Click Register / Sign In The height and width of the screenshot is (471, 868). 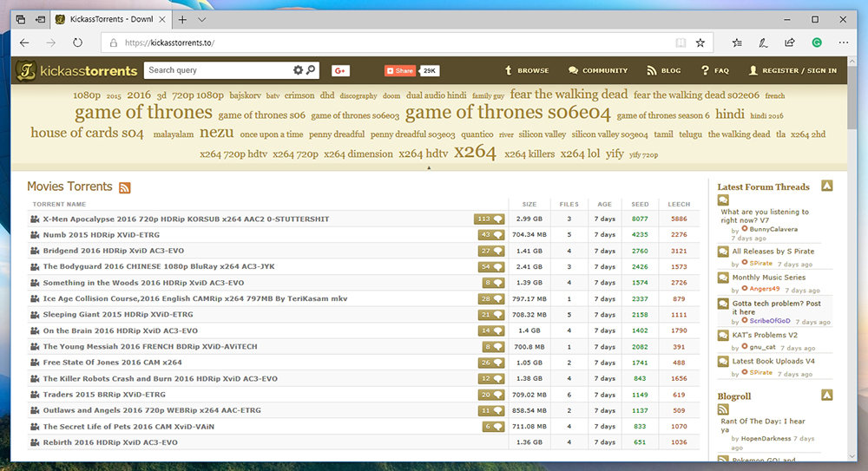(792, 70)
